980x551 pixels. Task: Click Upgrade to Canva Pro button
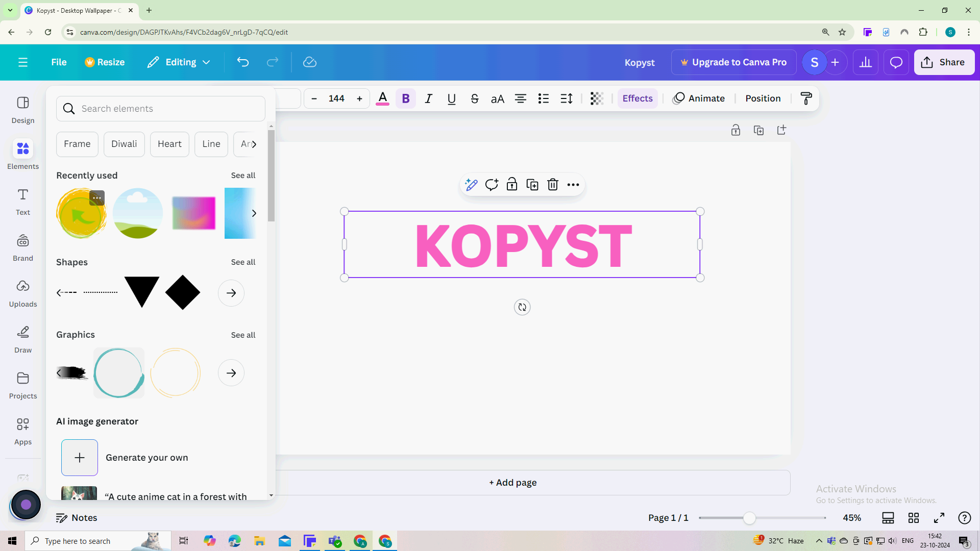(733, 61)
